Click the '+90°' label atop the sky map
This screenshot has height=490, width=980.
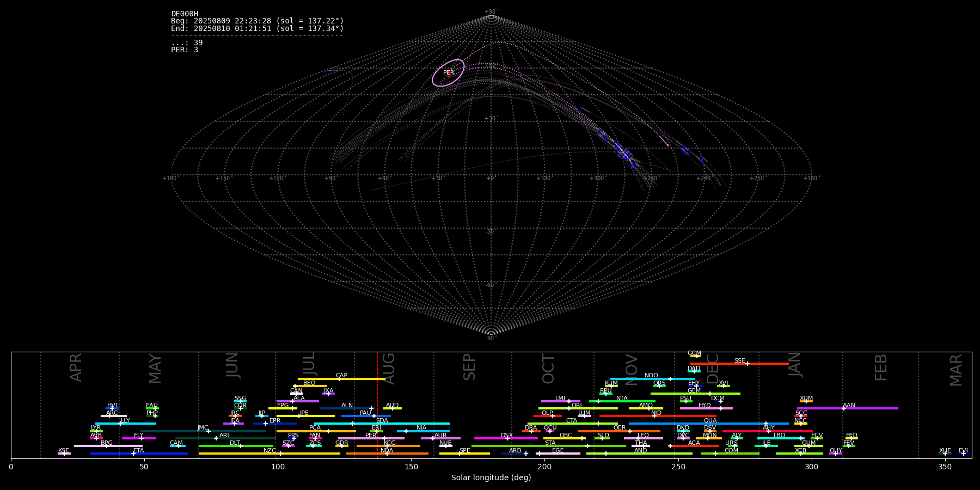point(491,11)
